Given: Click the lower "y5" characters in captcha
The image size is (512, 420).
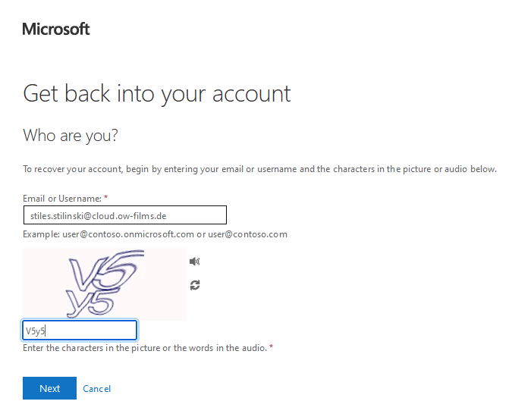Looking at the screenshot, I should [x=90, y=302].
